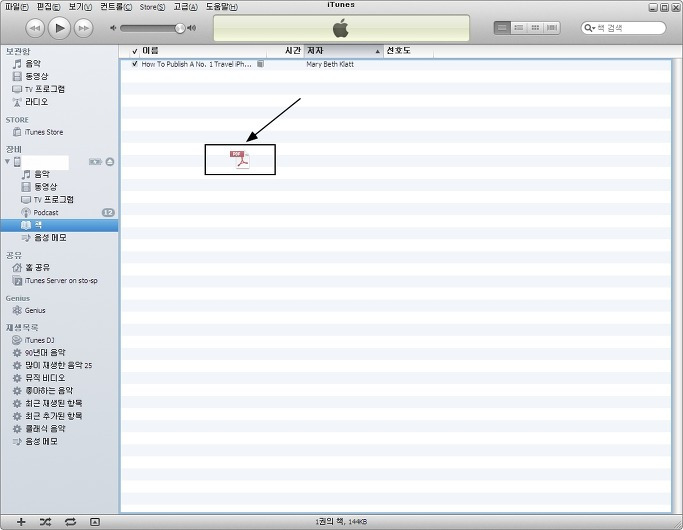Toggle repeat mode
This screenshot has height=530, width=683.
click(x=70, y=522)
